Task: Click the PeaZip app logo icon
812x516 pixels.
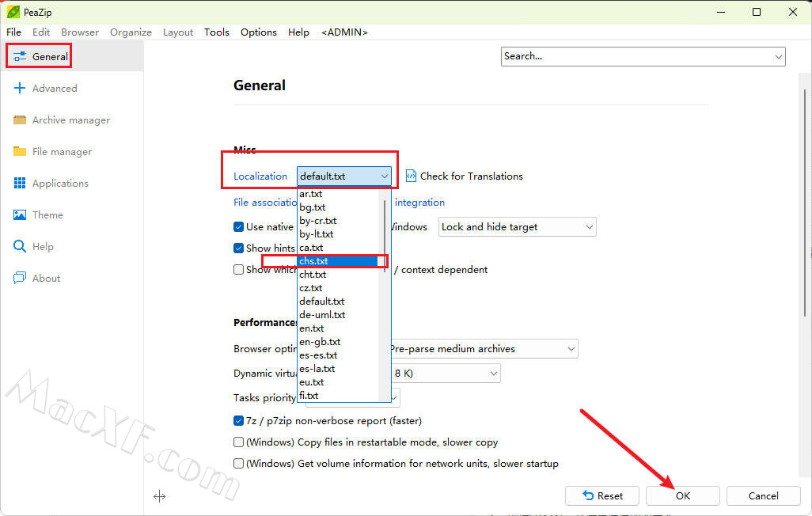Action: tap(13, 11)
